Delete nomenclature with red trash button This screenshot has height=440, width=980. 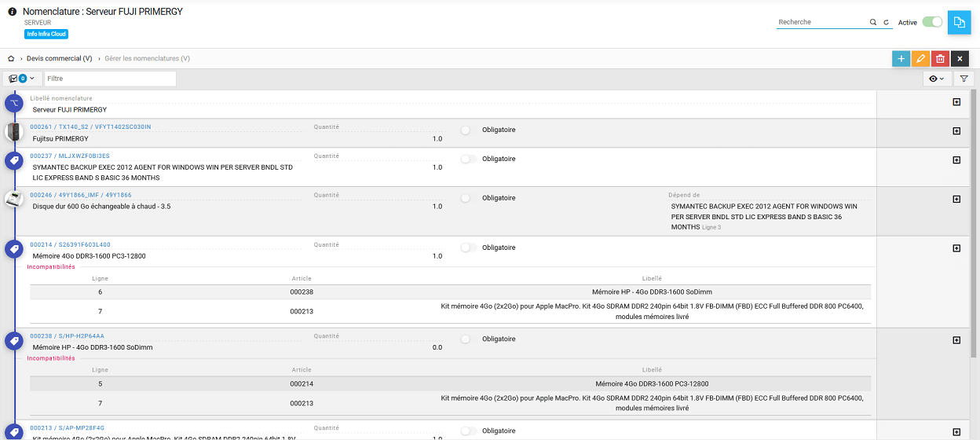[x=940, y=59]
